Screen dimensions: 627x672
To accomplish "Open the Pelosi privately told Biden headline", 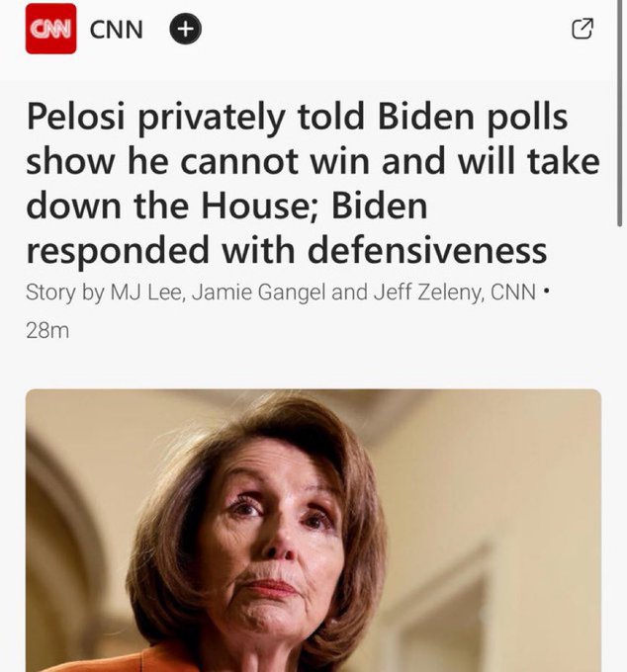I will pyautogui.click(x=313, y=183).
